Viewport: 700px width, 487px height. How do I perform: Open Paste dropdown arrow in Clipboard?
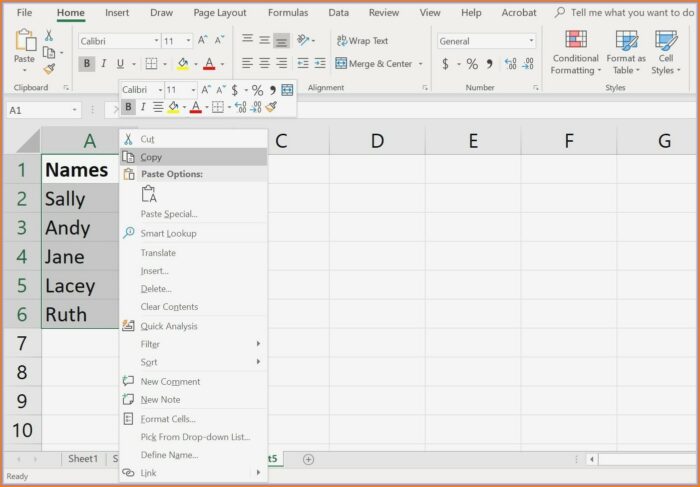[x=24, y=71]
